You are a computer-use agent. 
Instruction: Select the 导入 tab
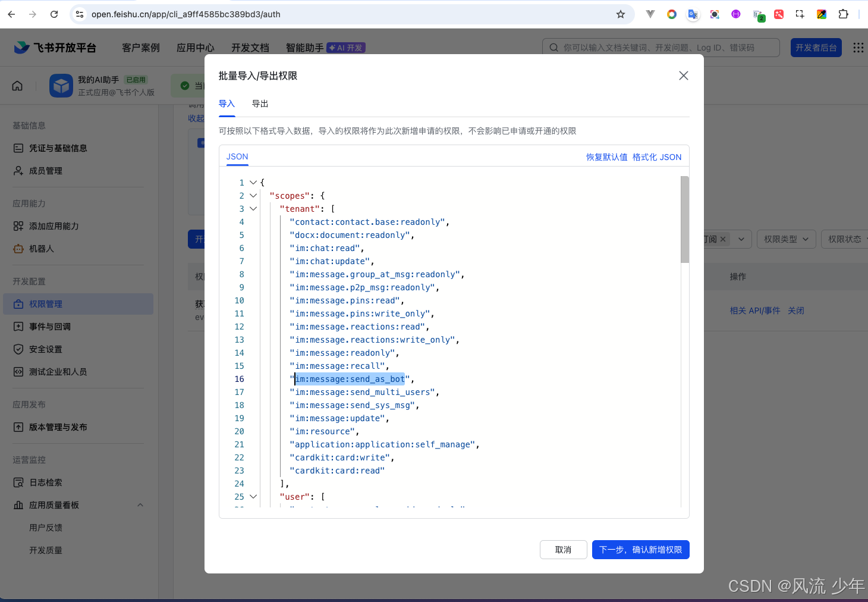tap(227, 104)
